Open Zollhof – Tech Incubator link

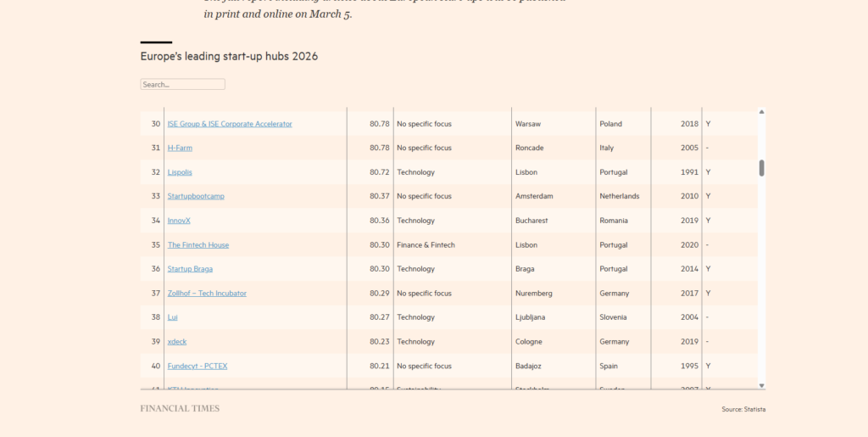tap(207, 294)
